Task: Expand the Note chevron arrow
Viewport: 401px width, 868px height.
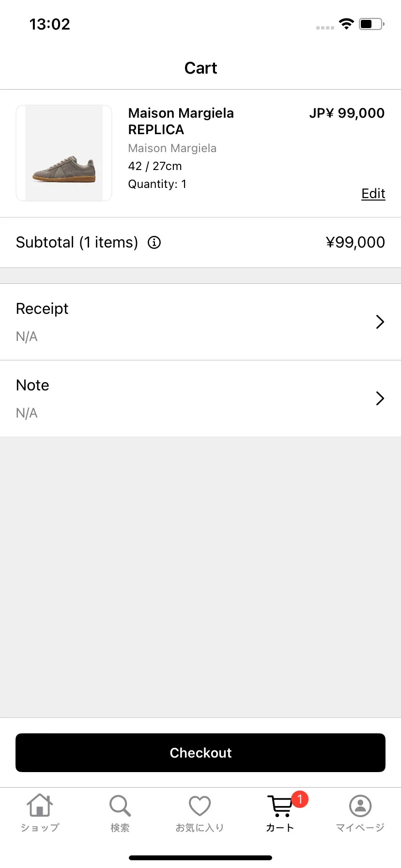Action: pos(380,398)
